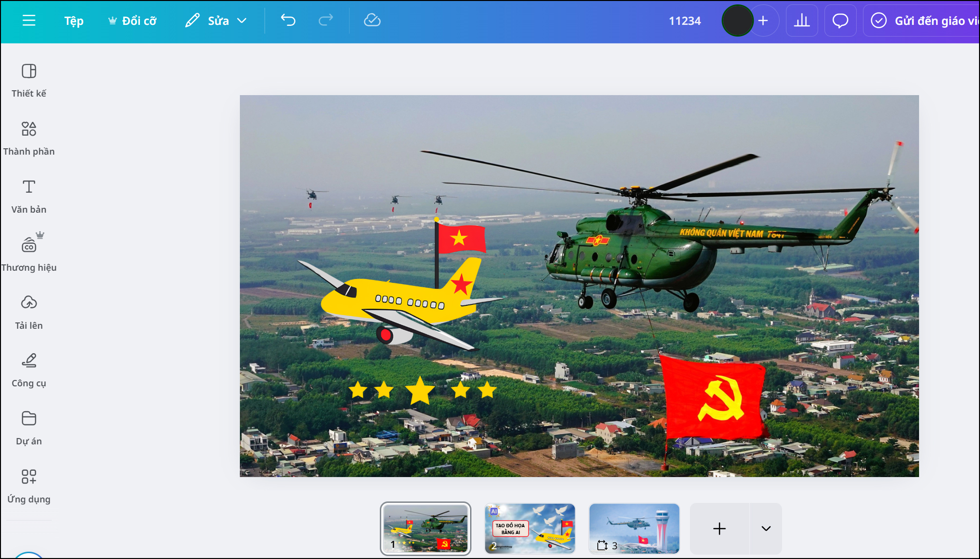Add a collaborator with plus button
The image size is (980, 559).
pyautogui.click(x=764, y=20)
